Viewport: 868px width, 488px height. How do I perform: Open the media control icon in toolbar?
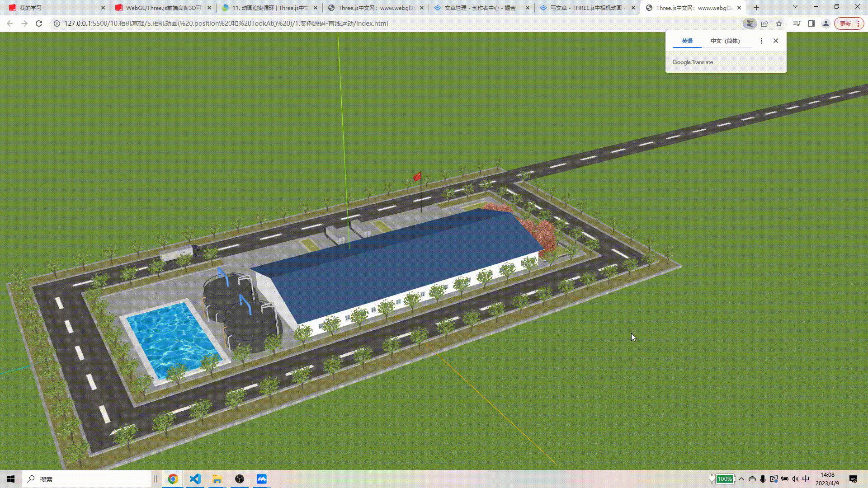pos(797,23)
